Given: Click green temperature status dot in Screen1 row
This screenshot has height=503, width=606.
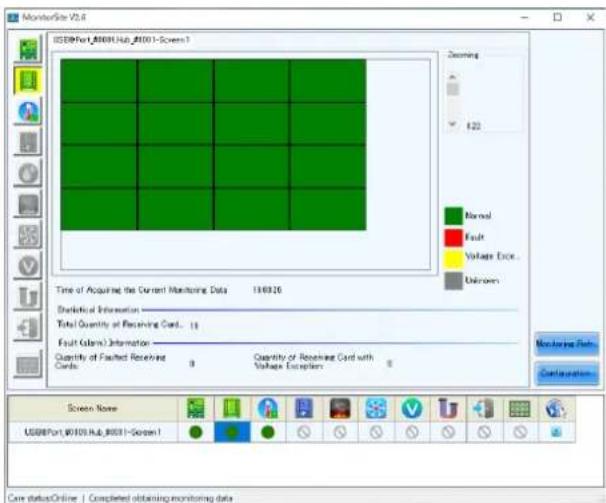Looking at the screenshot, I should [x=268, y=432].
